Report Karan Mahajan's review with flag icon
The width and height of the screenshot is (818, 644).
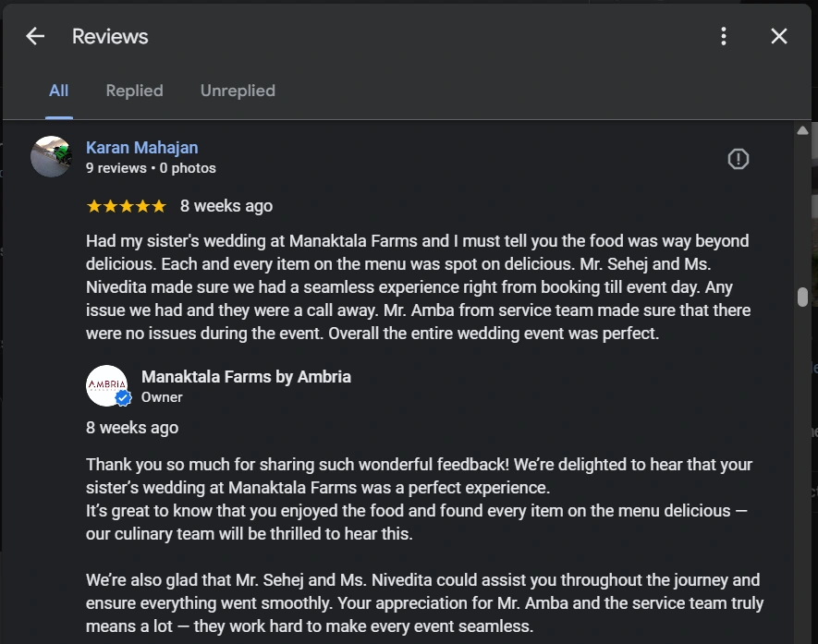coord(738,159)
